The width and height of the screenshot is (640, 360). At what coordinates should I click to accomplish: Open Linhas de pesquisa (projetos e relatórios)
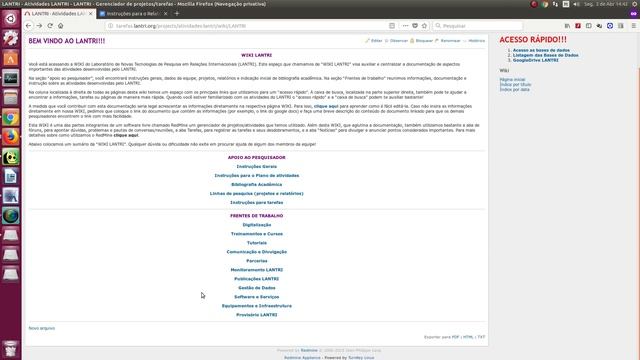click(x=257, y=193)
